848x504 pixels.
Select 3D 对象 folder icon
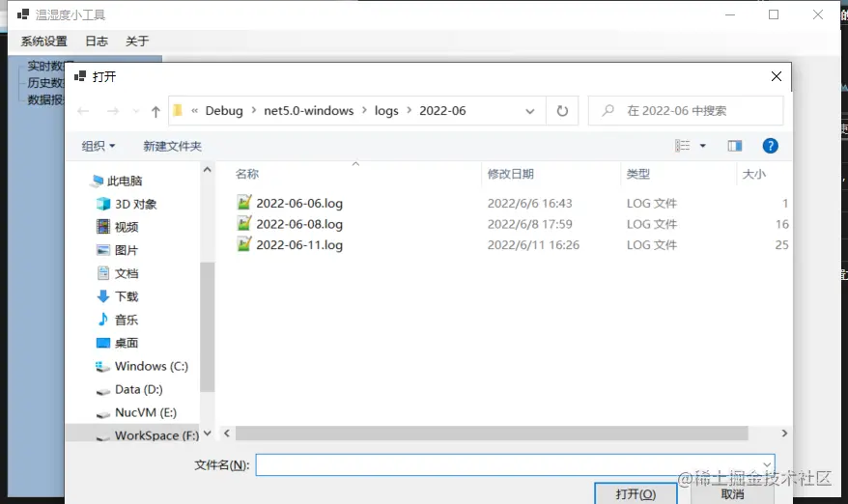pyautogui.click(x=103, y=204)
